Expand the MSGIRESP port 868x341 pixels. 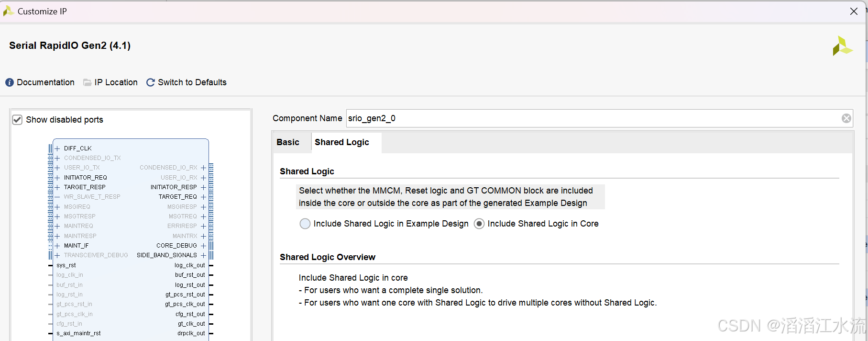tap(203, 207)
